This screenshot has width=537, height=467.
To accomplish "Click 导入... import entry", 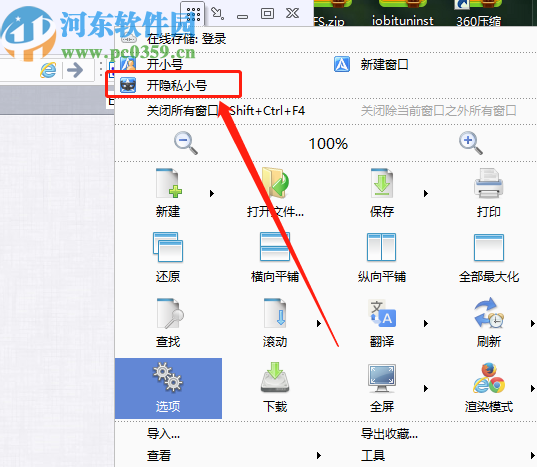I will pyautogui.click(x=163, y=433).
